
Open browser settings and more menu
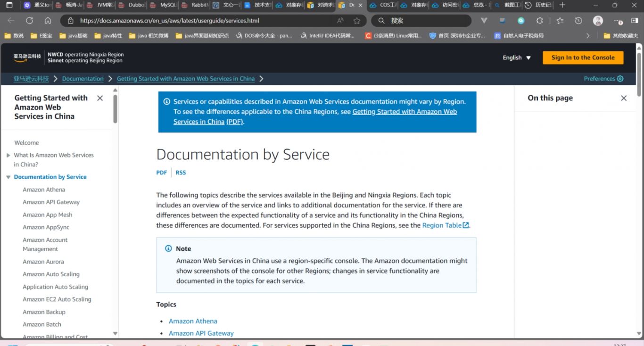click(618, 21)
